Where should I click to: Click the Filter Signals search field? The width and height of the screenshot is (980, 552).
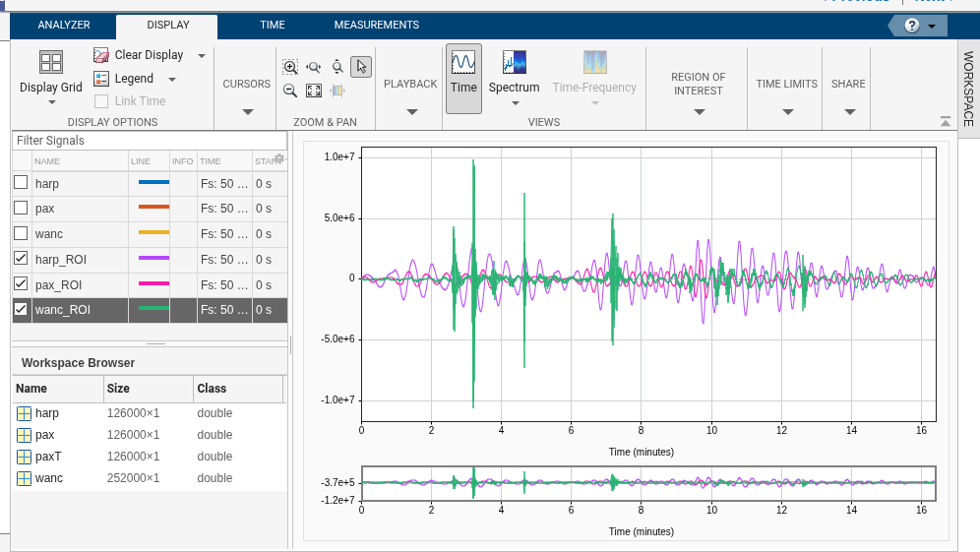(148, 141)
